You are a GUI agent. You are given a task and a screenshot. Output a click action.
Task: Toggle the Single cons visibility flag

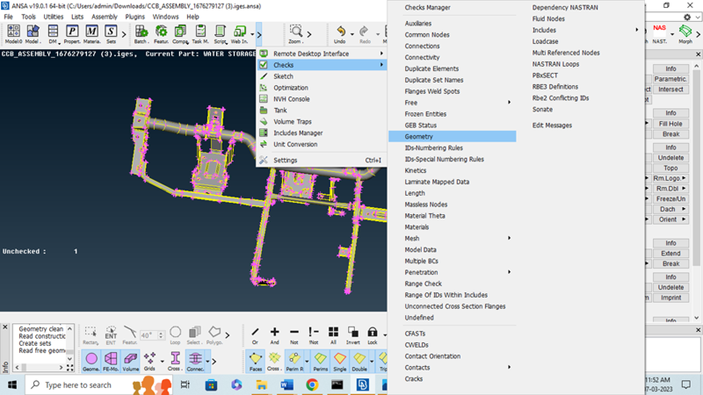click(340, 361)
